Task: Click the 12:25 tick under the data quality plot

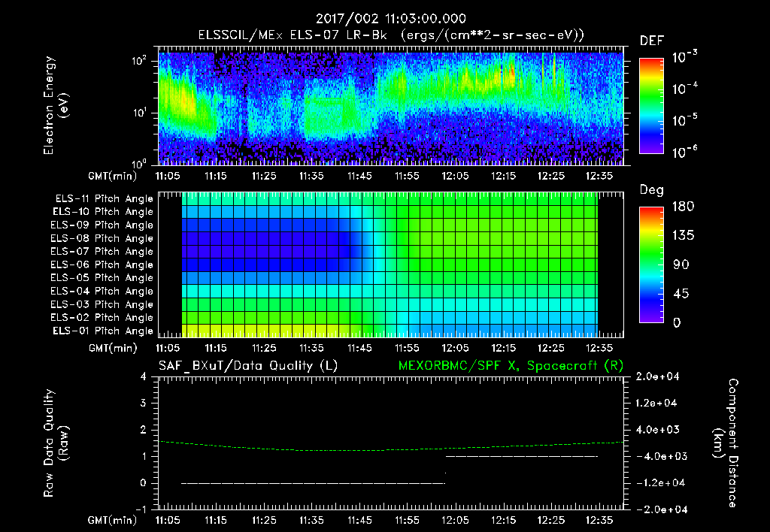Action: click(x=551, y=520)
